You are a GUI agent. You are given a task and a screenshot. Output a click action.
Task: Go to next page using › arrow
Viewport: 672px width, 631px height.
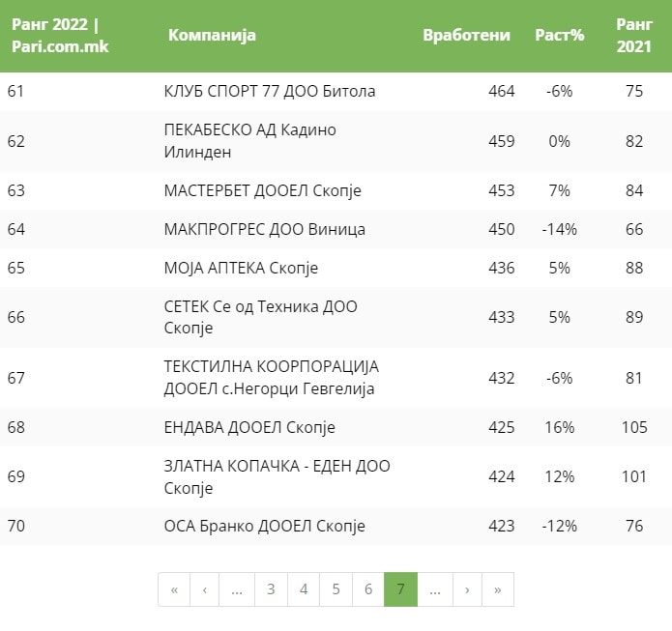[467, 589]
